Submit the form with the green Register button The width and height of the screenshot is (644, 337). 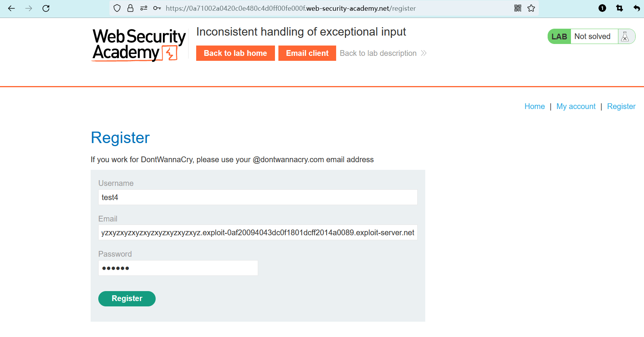[127, 299]
